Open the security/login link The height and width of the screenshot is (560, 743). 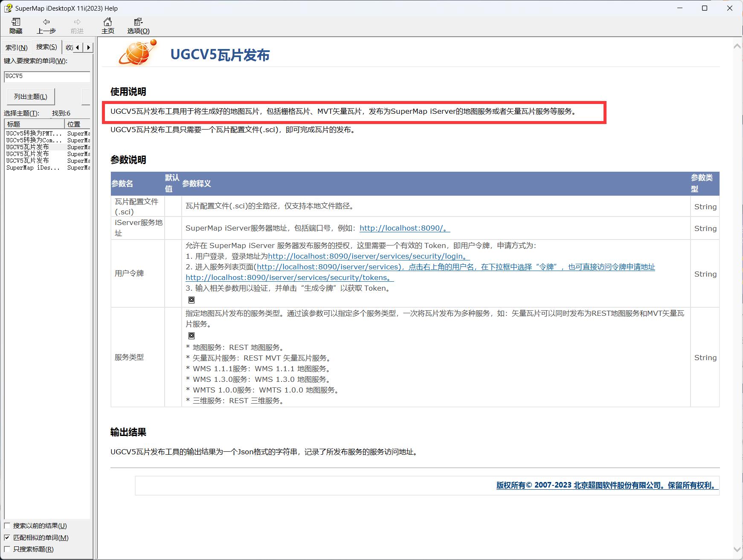pyautogui.click(x=369, y=256)
